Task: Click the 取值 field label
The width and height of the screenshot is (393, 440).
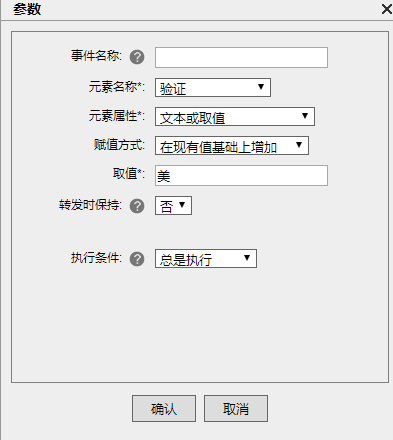Action: [x=129, y=174]
